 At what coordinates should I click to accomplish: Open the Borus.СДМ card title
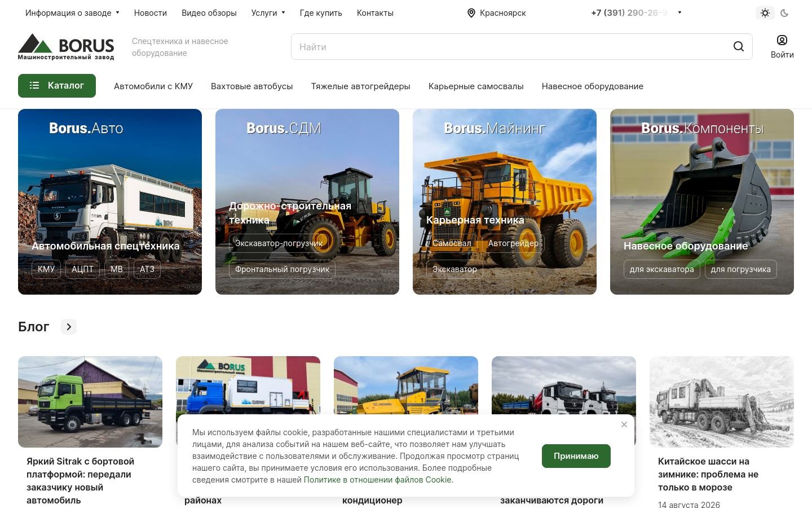click(284, 128)
